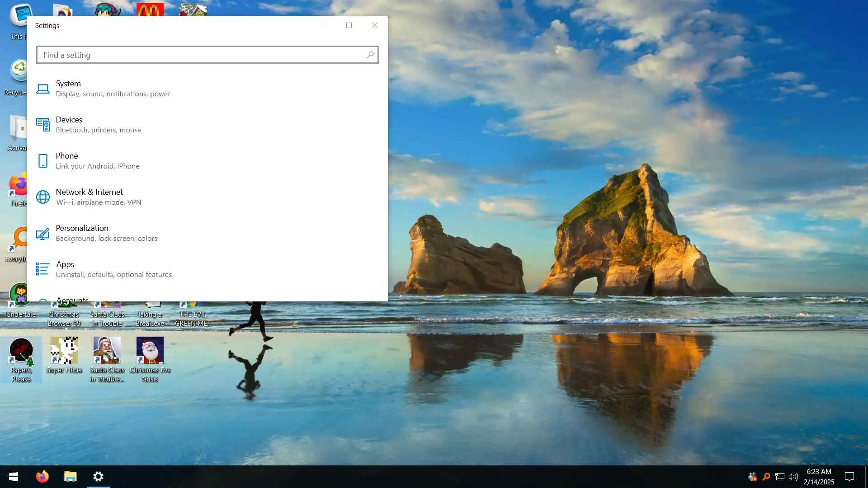Open Super Hilda desktop shortcut
Viewport: 868px width, 488px height.
click(x=64, y=351)
